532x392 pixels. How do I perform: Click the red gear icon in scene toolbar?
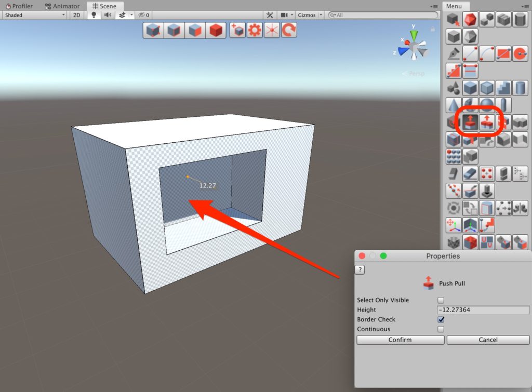255,30
